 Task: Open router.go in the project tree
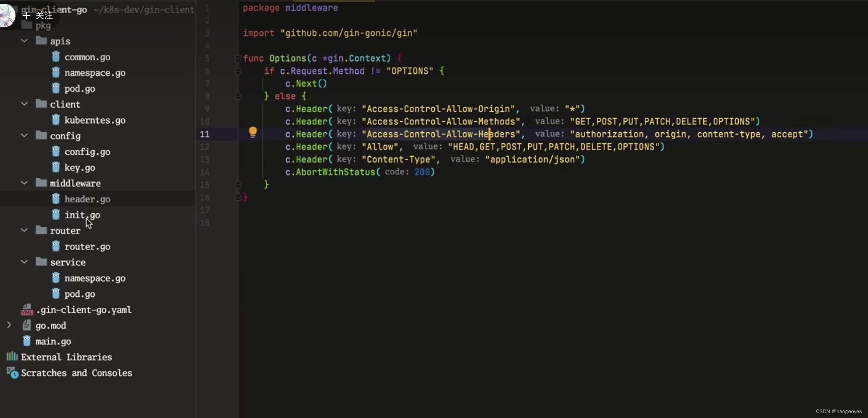[87, 247]
